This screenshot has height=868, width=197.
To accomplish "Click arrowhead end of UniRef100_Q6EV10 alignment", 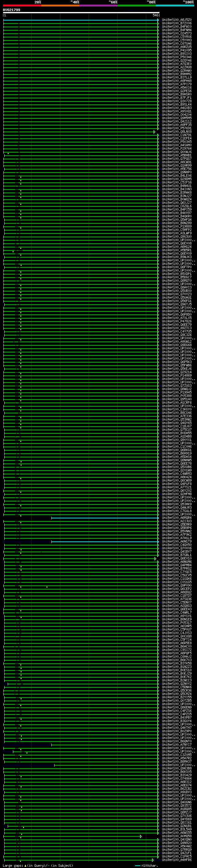I will click(155, 559).
